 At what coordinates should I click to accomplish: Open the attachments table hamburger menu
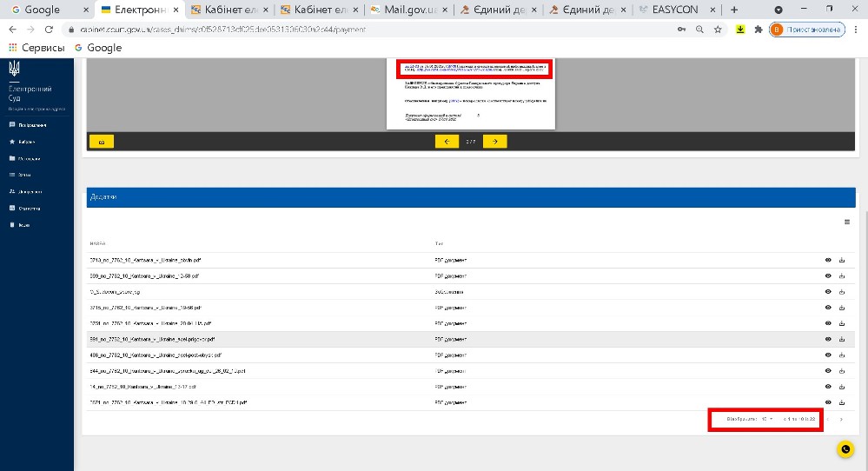coord(847,222)
